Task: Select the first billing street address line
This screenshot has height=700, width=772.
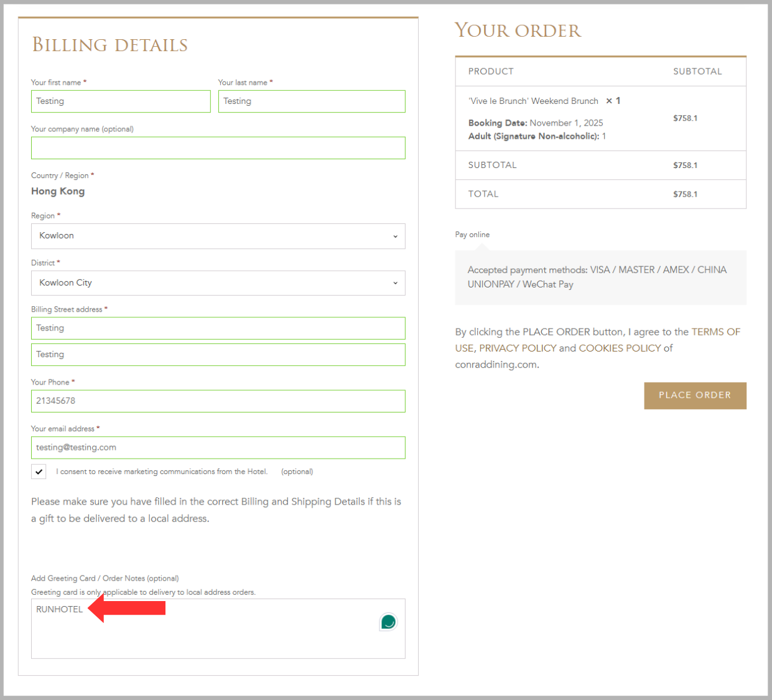Action: [x=218, y=329]
